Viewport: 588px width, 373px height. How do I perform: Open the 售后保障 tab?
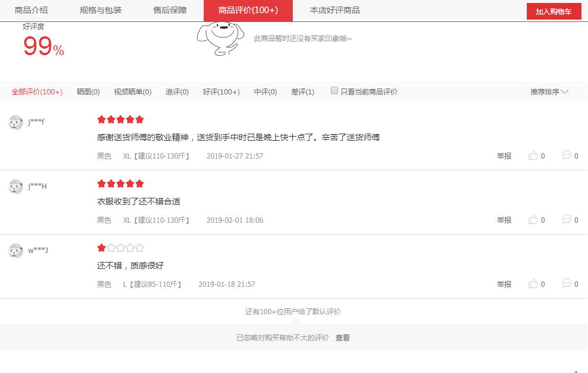click(170, 10)
